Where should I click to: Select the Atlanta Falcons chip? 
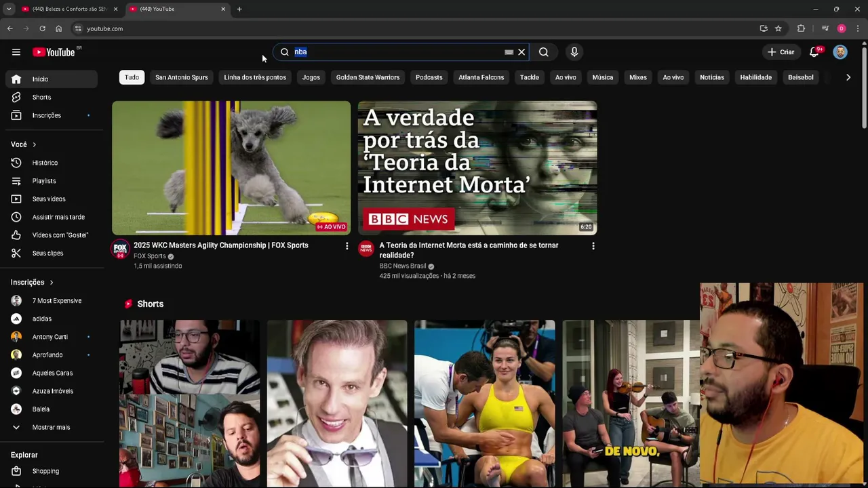[481, 77]
